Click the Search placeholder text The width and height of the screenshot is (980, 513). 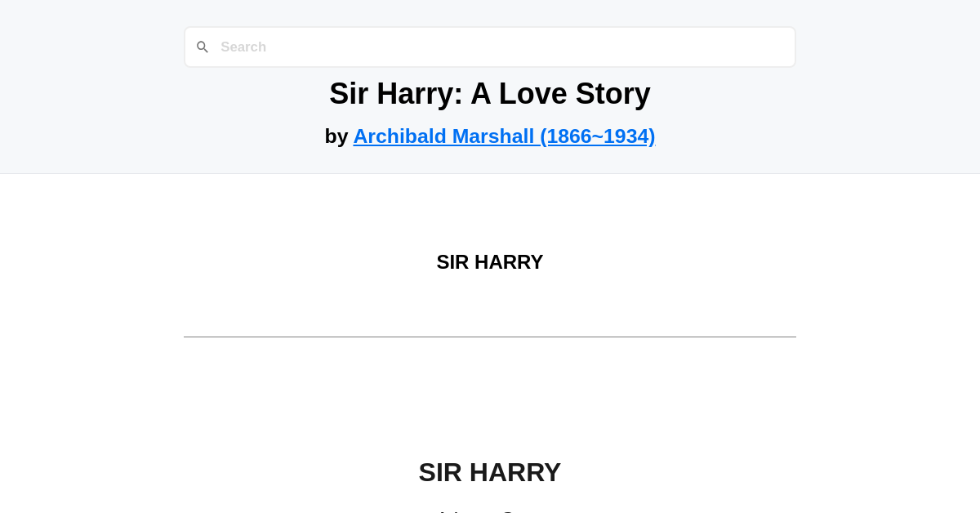point(243,47)
